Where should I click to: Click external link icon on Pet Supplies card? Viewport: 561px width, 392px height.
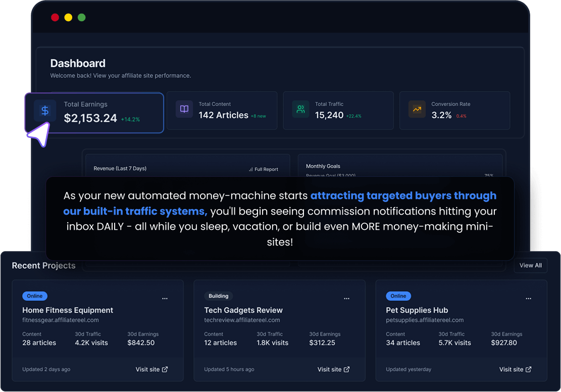click(x=529, y=369)
